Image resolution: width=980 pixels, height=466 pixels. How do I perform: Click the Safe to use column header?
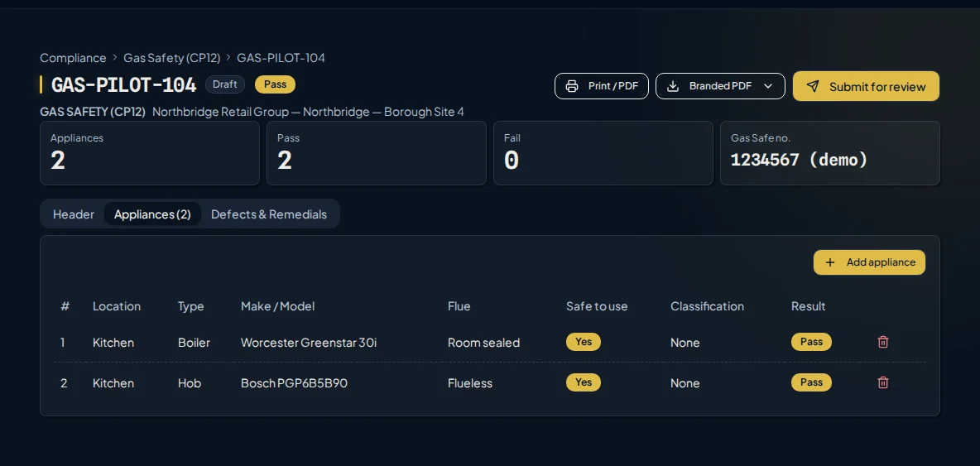click(x=597, y=306)
